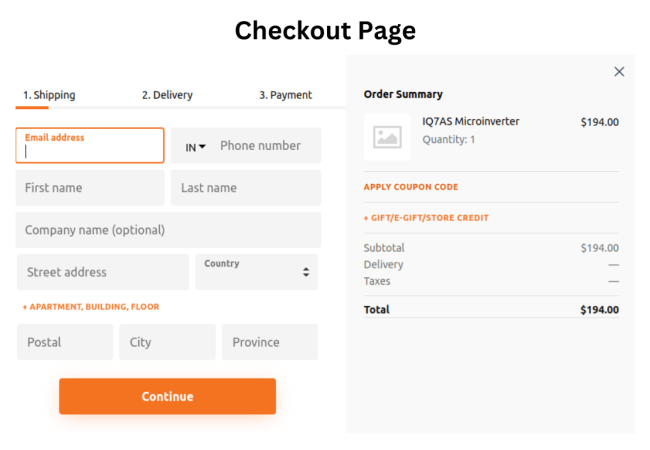
Task: Go to the Delivery step tab
Action: click(167, 95)
